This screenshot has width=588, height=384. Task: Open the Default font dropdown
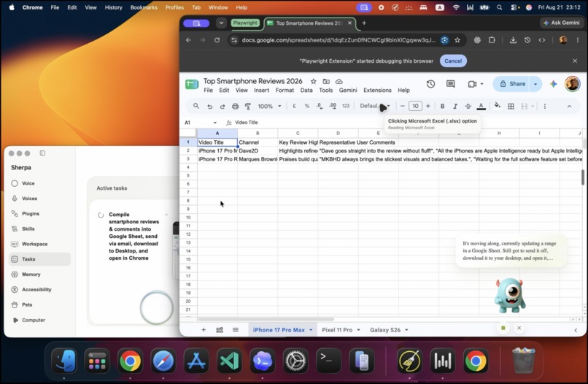tap(375, 107)
